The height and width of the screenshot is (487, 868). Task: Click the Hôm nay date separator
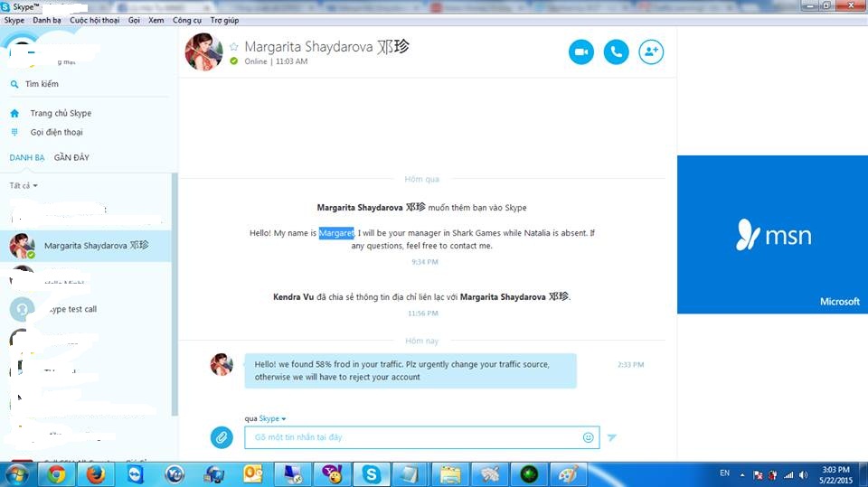422,341
